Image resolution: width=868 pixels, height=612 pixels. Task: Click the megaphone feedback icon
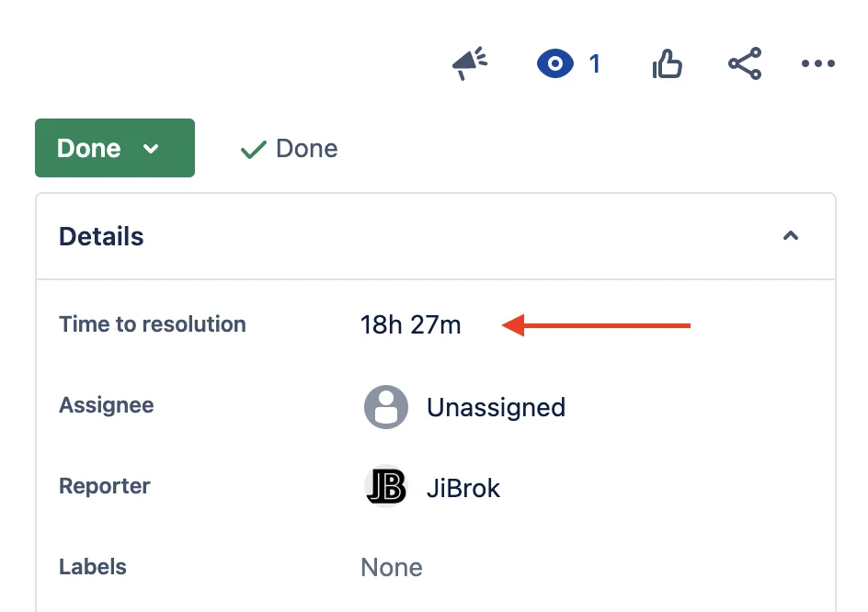[470, 63]
